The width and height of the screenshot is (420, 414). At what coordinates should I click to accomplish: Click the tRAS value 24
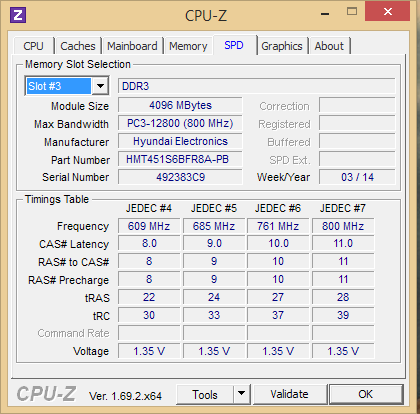pyautogui.click(x=214, y=297)
